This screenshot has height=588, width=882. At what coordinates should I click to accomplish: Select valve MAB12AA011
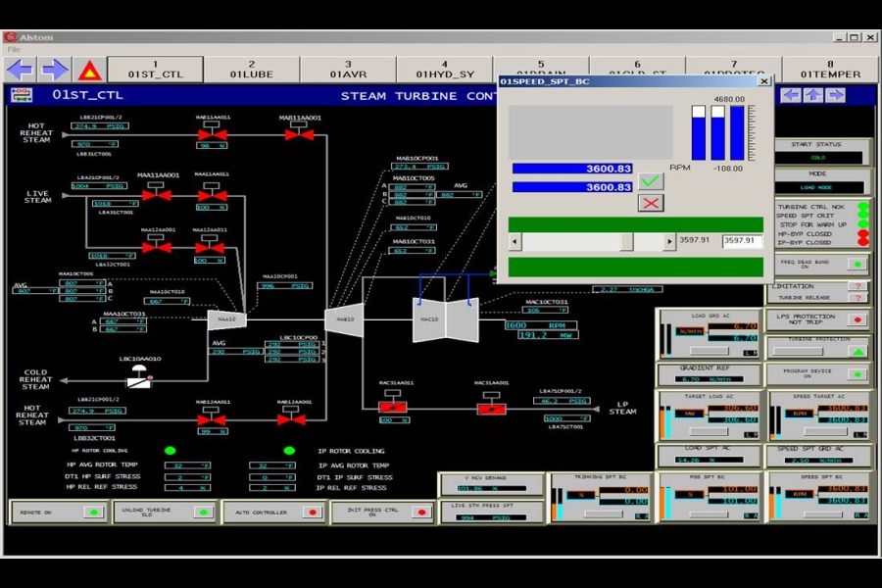[x=212, y=416]
